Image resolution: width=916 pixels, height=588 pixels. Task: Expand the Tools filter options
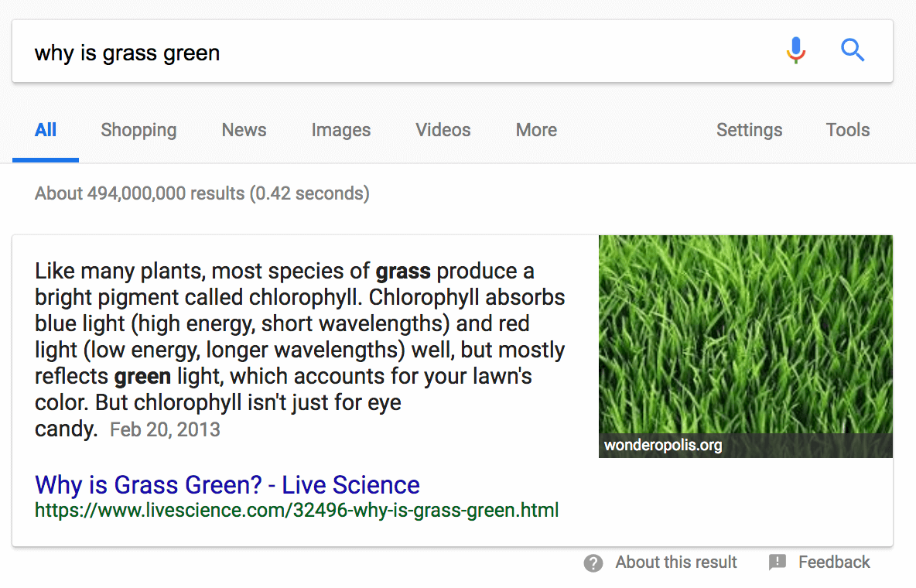(x=848, y=130)
